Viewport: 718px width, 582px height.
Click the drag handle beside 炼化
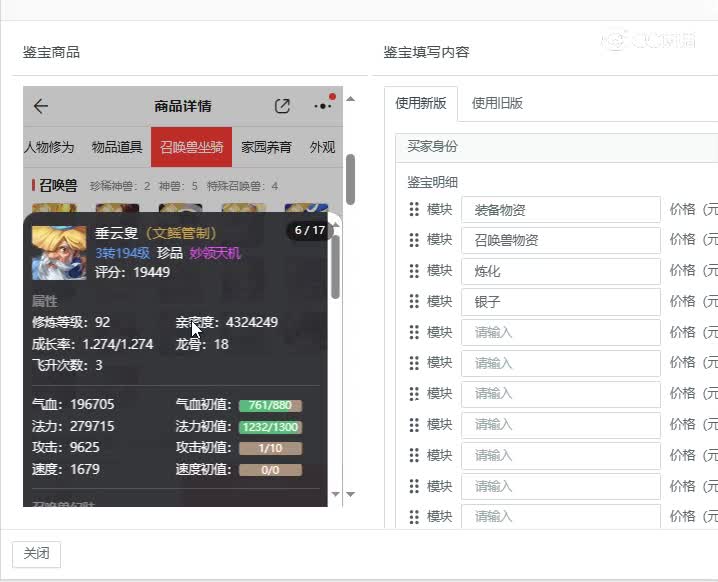tap(414, 271)
